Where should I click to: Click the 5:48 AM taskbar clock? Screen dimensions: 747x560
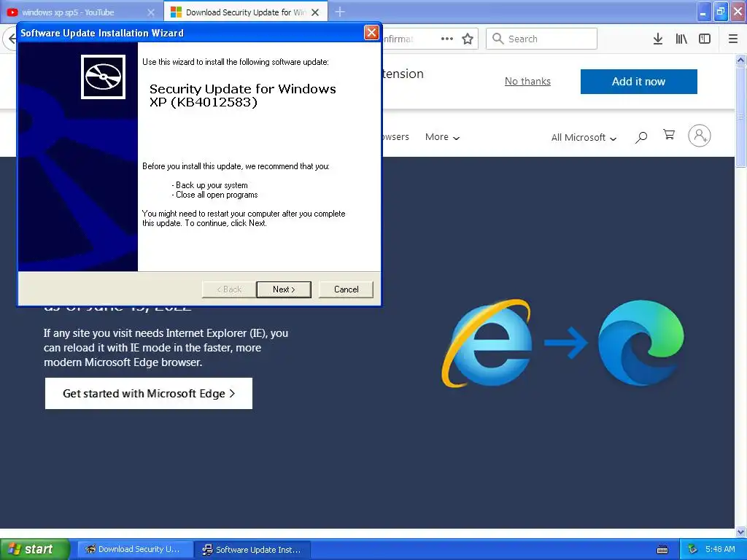pos(720,549)
